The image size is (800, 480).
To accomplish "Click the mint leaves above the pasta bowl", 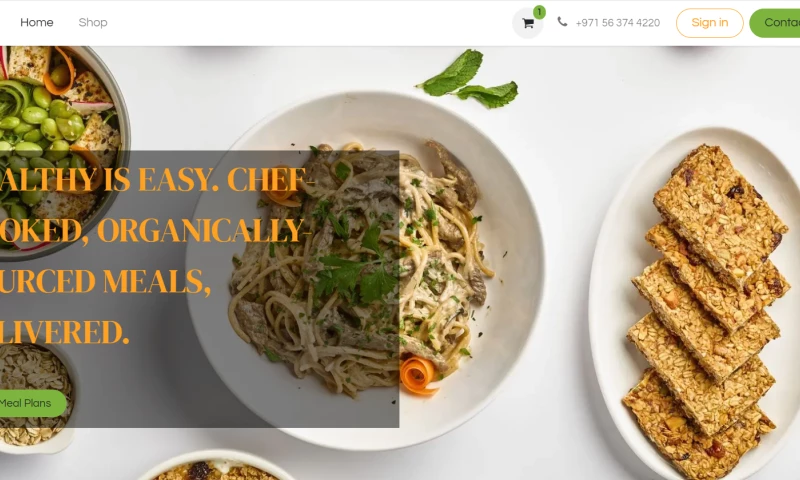I will click(x=468, y=80).
